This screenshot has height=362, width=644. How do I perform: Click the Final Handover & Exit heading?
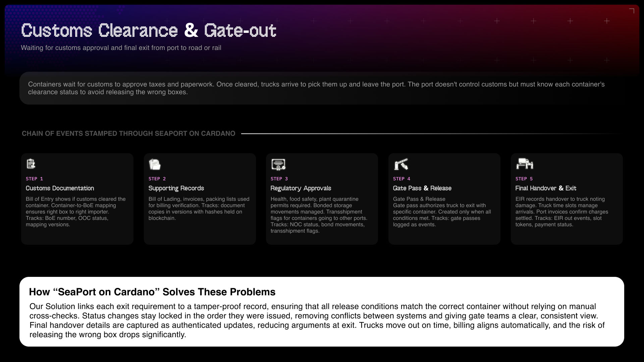pos(545,188)
